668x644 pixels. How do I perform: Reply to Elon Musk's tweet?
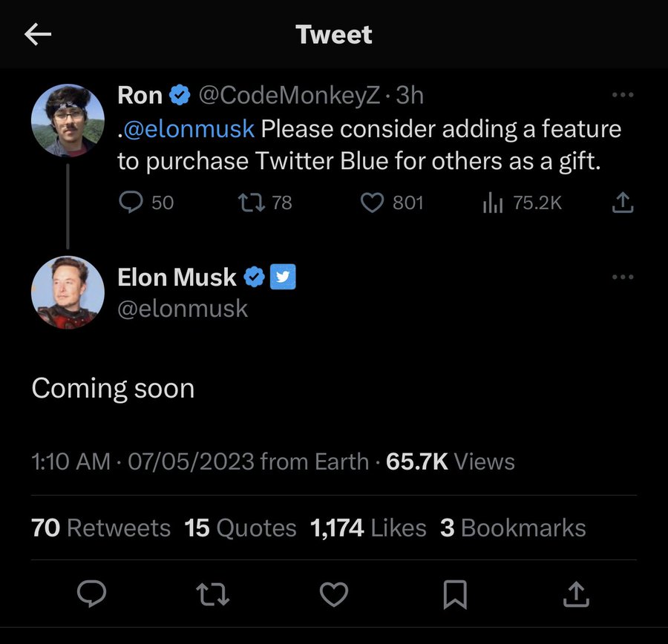coord(93,594)
